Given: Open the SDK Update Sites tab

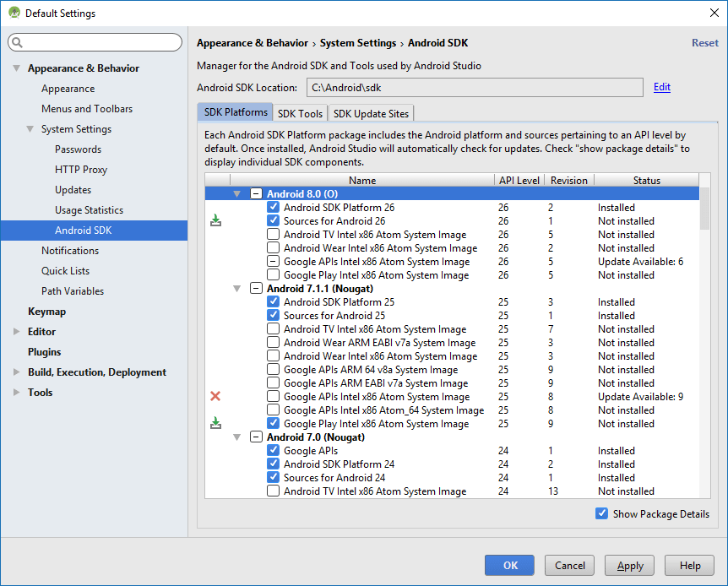Looking at the screenshot, I should [x=371, y=112].
